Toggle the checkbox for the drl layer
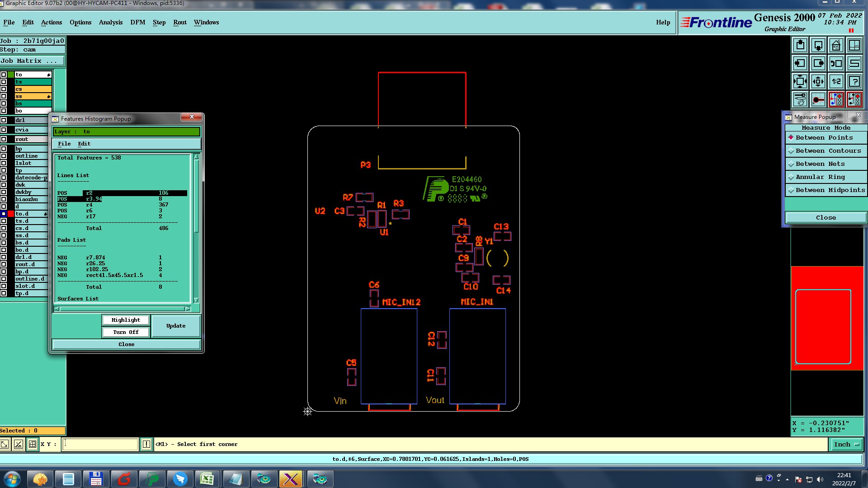The image size is (868, 488). point(4,120)
